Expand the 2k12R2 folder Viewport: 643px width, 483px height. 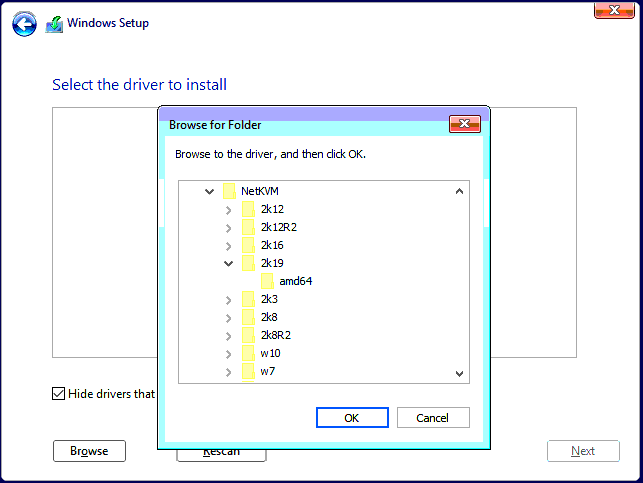coord(228,228)
